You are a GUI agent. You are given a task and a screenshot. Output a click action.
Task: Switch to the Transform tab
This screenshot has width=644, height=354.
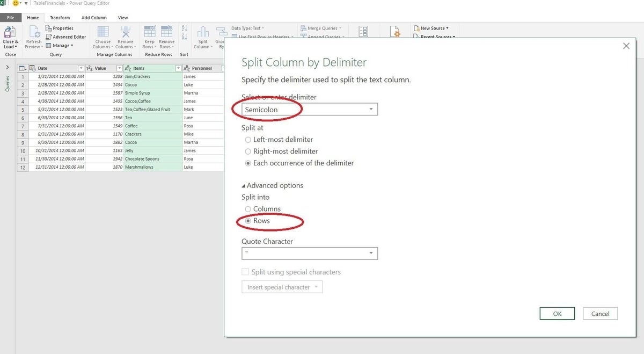60,18
